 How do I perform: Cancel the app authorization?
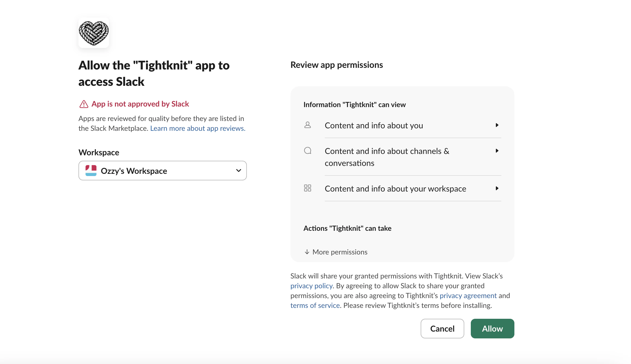tap(442, 329)
